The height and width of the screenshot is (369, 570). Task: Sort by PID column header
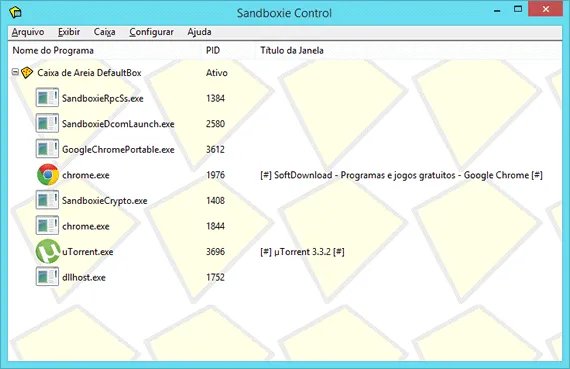pyautogui.click(x=229, y=51)
